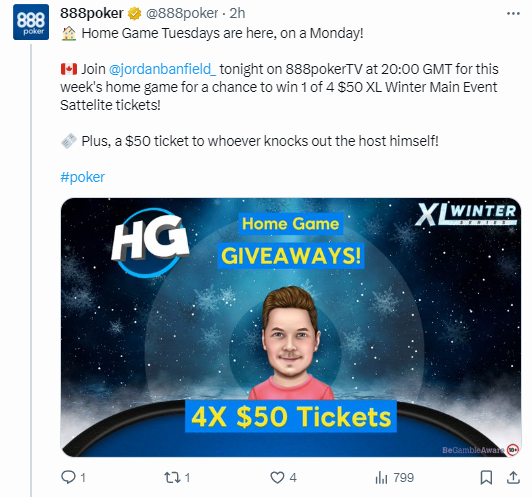Click the retweet count number
Screen dimensions: 532x497
click(187, 478)
